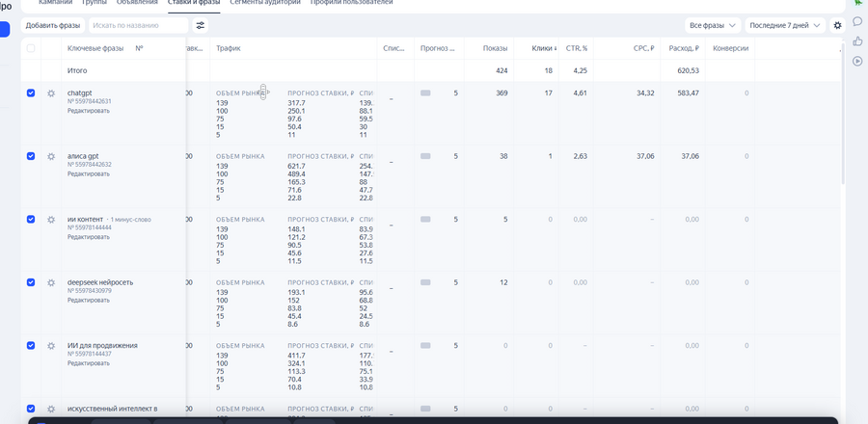Click the алиса gpt phrase name
Viewport: 868px width, 424px height.
(83, 156)
